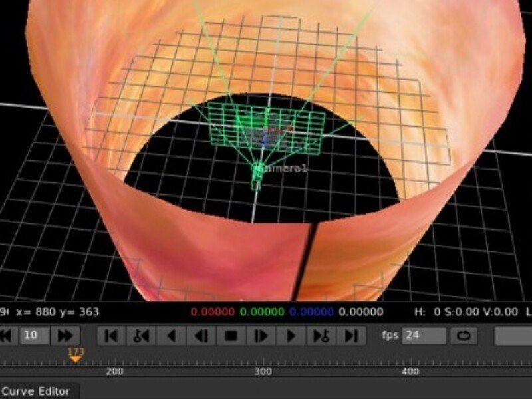Jump to the first frame

(111, 336)
